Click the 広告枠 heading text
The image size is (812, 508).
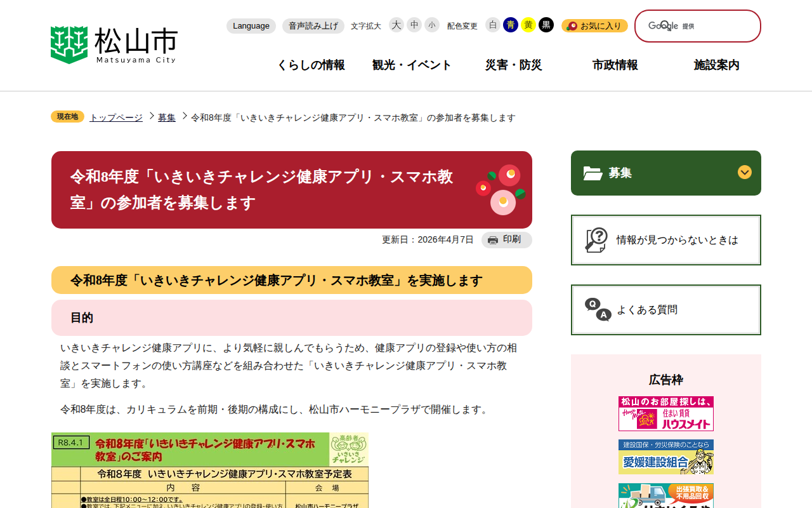(666, 380)
